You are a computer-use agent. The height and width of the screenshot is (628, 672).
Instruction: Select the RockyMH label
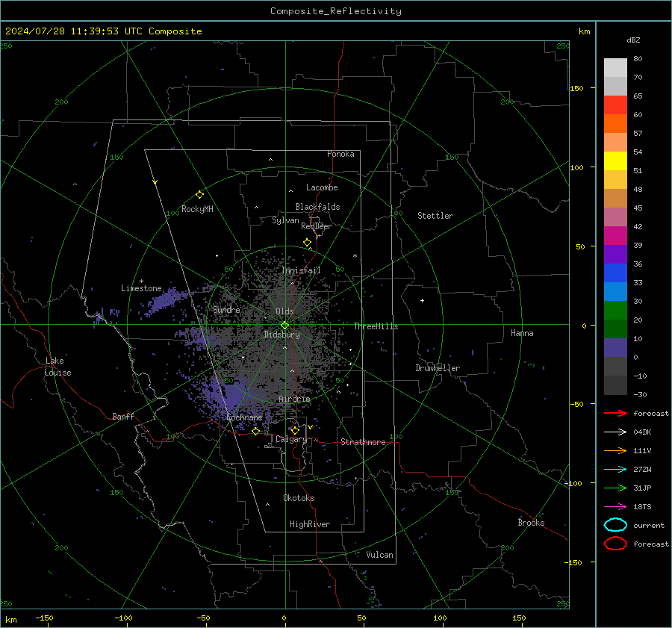point(197,209)
